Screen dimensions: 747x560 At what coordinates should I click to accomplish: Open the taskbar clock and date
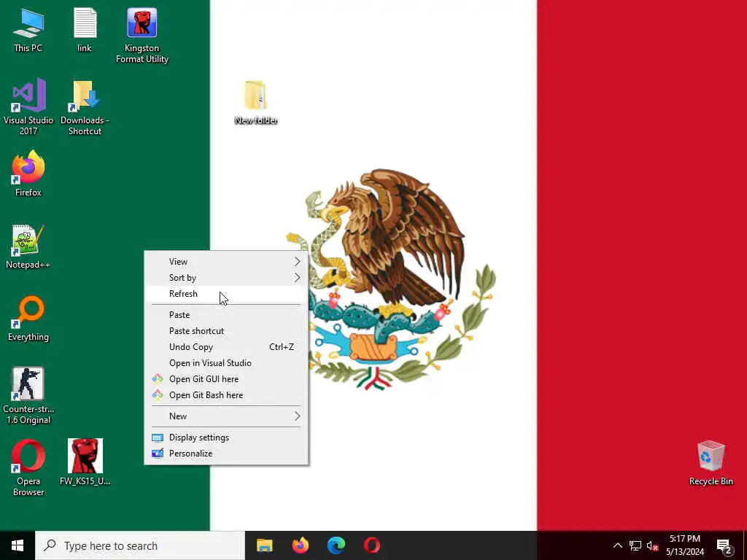684,545
